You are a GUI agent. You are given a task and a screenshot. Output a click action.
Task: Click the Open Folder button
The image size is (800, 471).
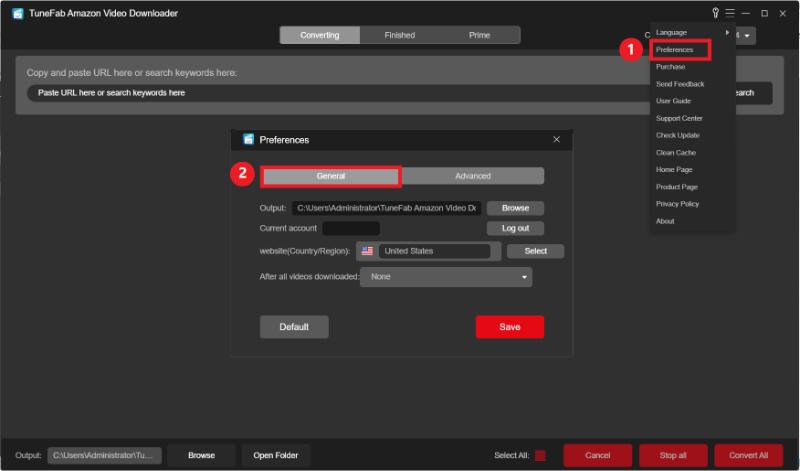pyautogui.click(x=276, y=455)
